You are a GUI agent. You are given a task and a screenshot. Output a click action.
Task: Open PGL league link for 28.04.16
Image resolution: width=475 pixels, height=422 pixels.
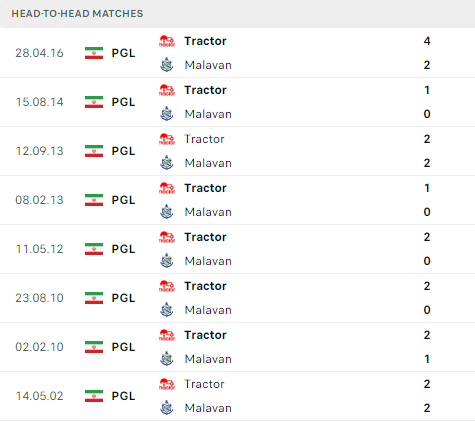(123, 53)
